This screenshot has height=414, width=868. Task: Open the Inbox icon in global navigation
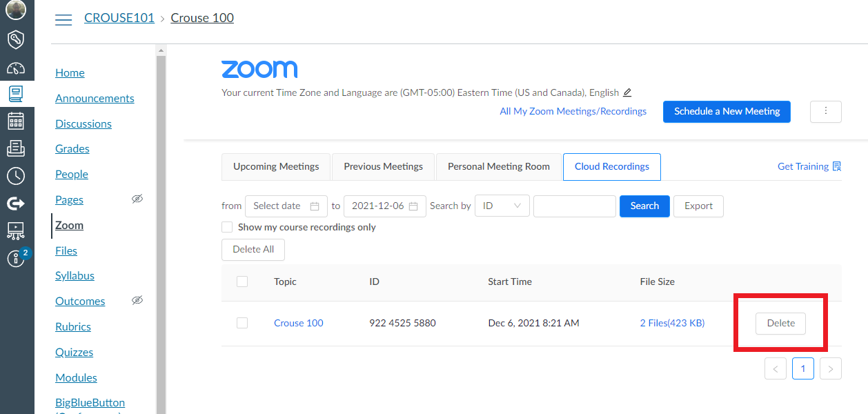coord(16,148)
